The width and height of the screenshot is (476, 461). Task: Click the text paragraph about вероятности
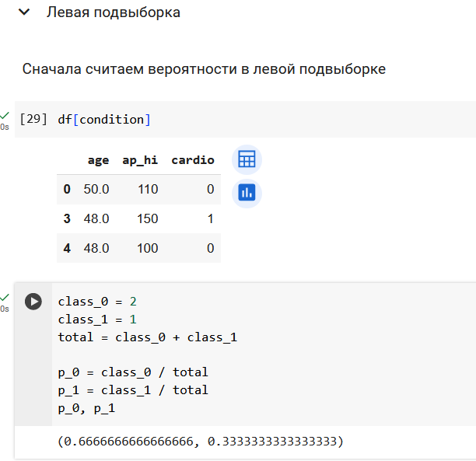(204, 69)
